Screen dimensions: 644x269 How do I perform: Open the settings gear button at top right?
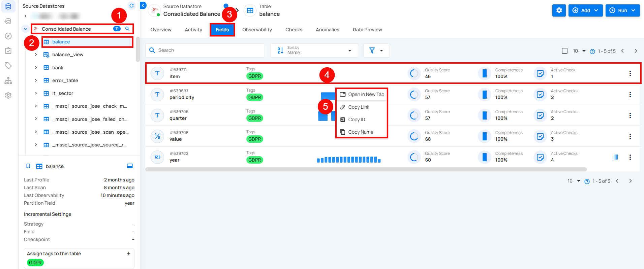coord(559,10)
